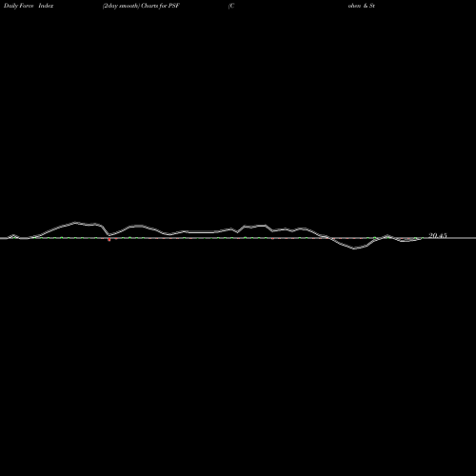Click the red marker on the zero line
Image resolution: width=476 pixels, height=476 pixels.
tap(109, 240)
